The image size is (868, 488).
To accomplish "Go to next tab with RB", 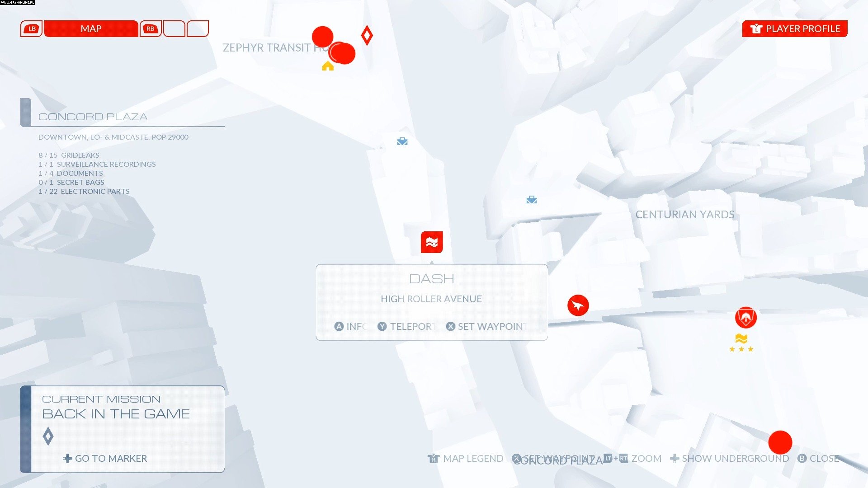I will click(x=151, y=28).
